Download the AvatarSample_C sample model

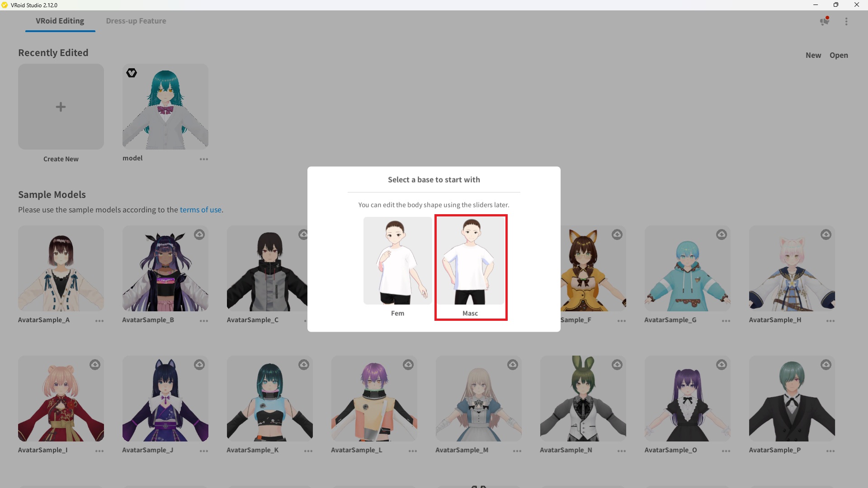pos(303,235)
